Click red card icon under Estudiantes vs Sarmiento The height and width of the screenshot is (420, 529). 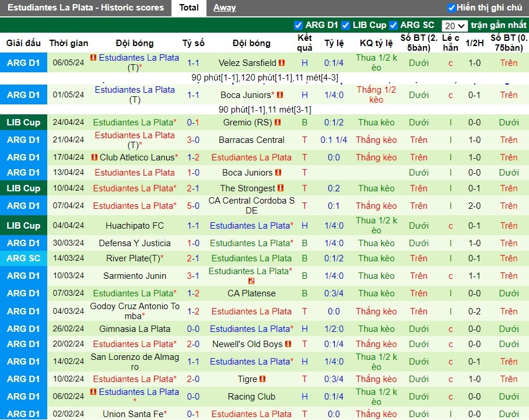tap(251, 281)
